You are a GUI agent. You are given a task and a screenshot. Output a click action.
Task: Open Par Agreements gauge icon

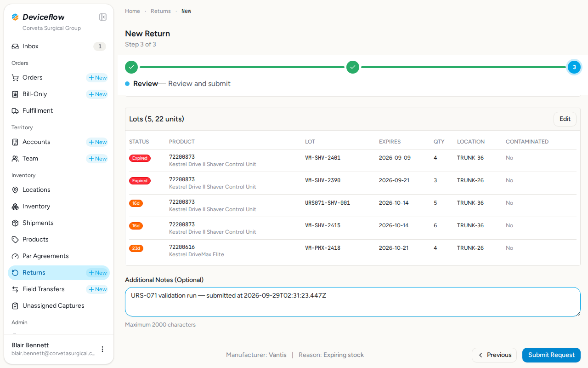[x=15, y=256]
